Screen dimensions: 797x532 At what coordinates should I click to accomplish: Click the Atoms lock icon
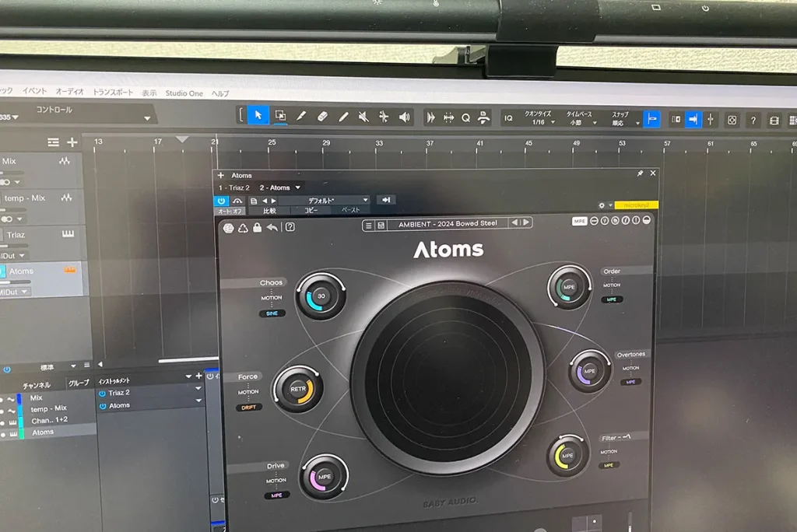point(257,228)
